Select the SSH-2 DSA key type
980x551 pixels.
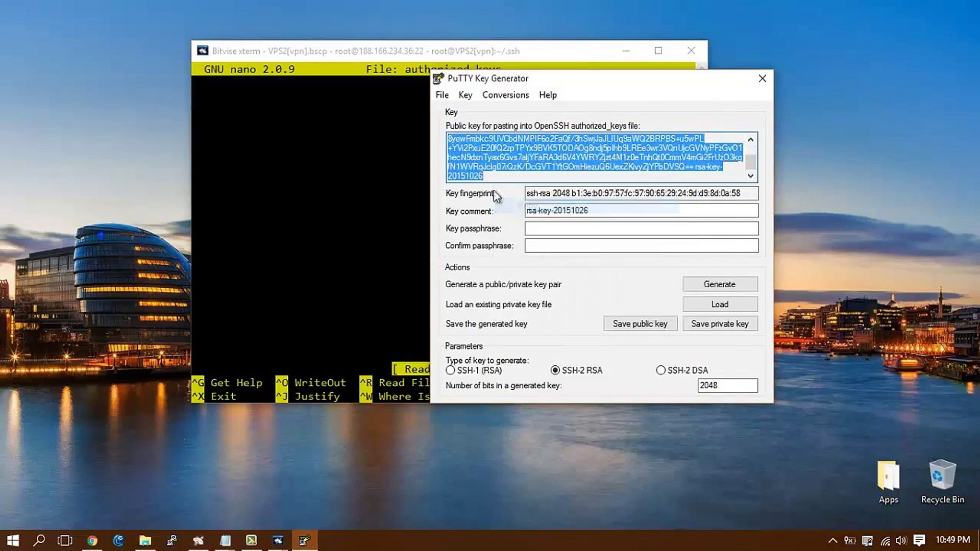pos(661,370)
